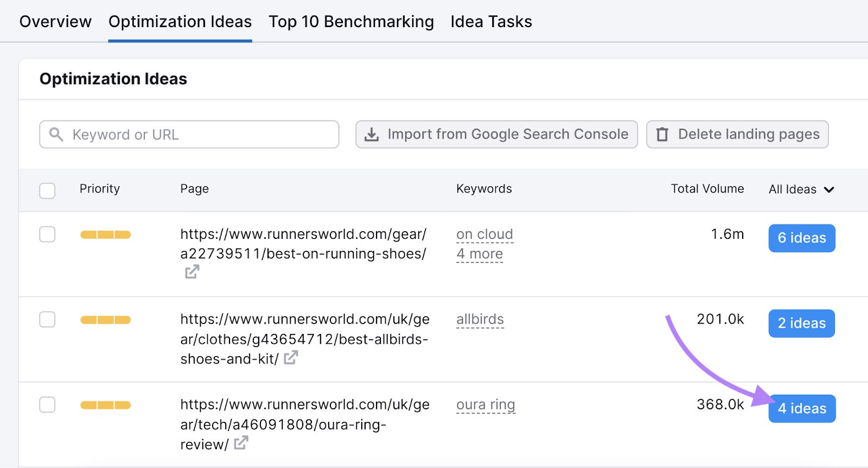Go to the Idea Tasks tab
Viewport: 868px width, 468px height.
[x=491, y=22]
